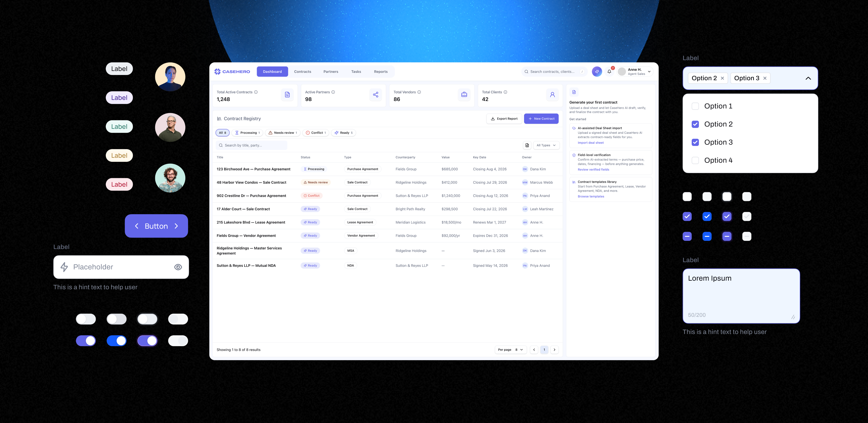Click Active Partners share icon
Viewport: 868px width, 423px height.
point(376,95)
